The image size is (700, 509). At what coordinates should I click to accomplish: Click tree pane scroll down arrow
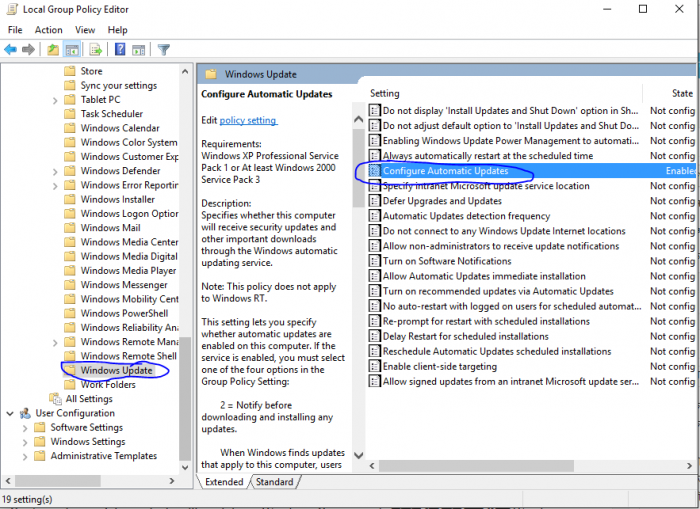(185, 467)
